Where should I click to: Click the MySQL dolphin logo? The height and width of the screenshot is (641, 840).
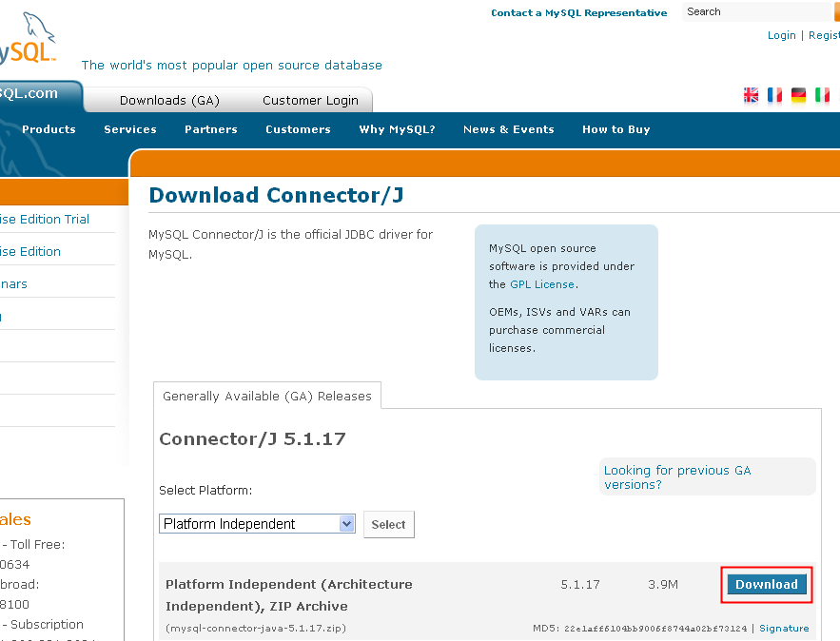[28, 38]
